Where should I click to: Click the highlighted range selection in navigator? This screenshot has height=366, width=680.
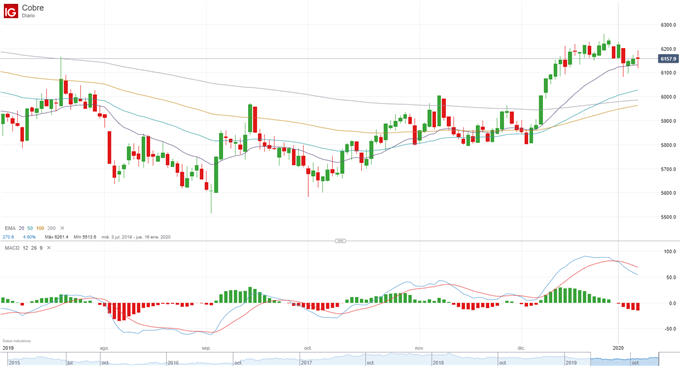tap(624, 359)
